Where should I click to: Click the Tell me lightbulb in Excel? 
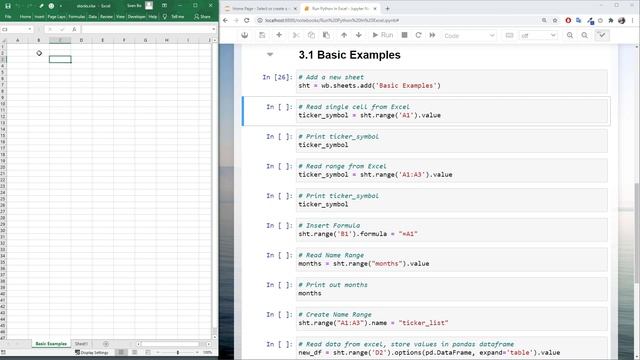pos(165,17)
